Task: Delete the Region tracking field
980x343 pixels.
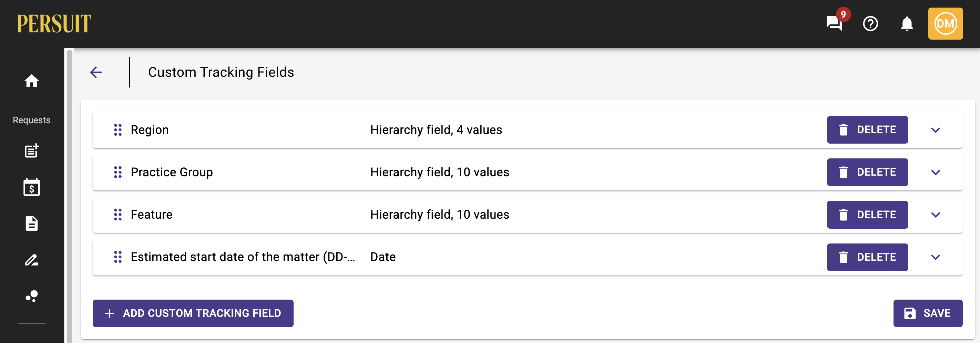Action: coord(867,130)
